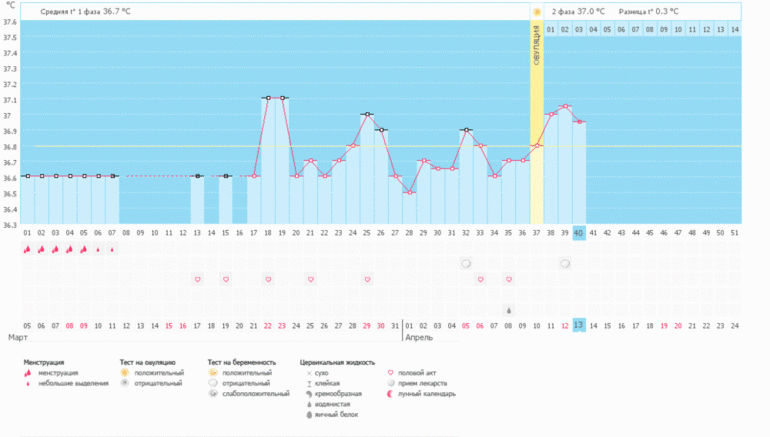The height and width of the screenshot is (437, 770).
Task: Select the highlighted date 13 in April row
Action: [x=579, y=325]
